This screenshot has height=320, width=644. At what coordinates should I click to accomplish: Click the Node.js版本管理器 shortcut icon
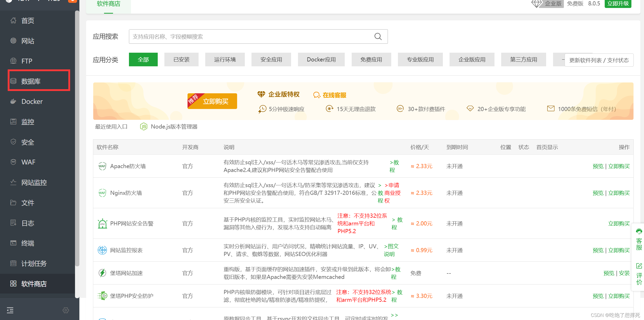pos(144,127)
